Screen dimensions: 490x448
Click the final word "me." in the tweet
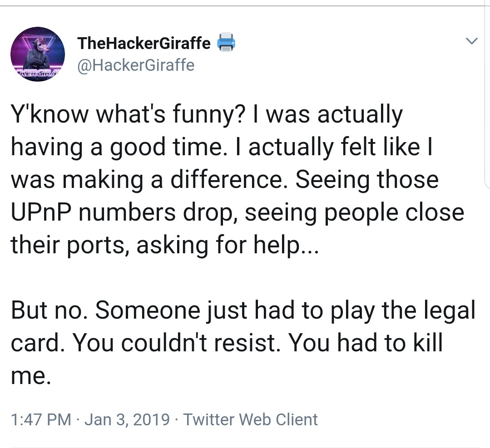click(x=30, y=377)
